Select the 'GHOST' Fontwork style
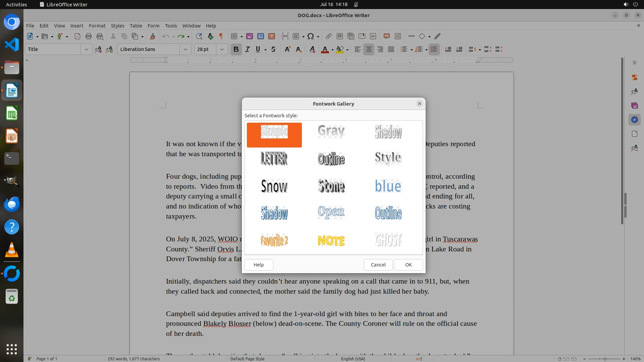This screenshot has width=644, height=362. click(388, 240)
